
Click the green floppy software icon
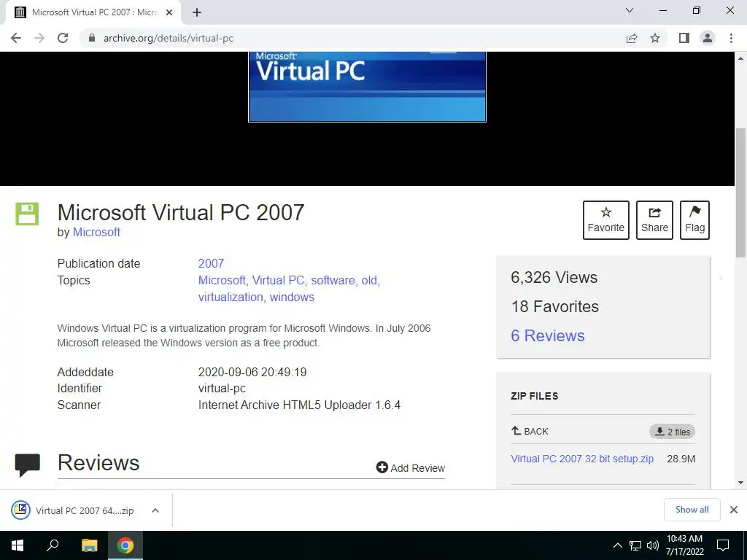[27, 214]
